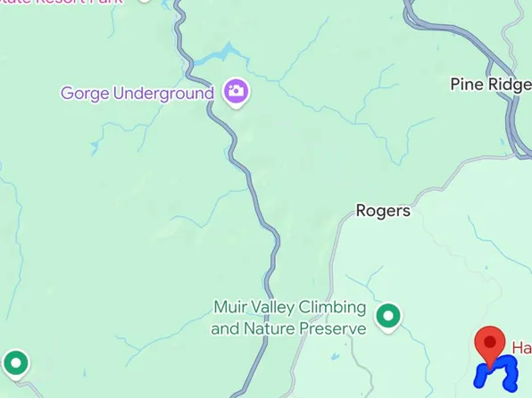Image resolution: width=532 pixels, height=398 pixels.
Task: Click the purple Gorge Underground camera pin
Action: click(x=237, y=93)
